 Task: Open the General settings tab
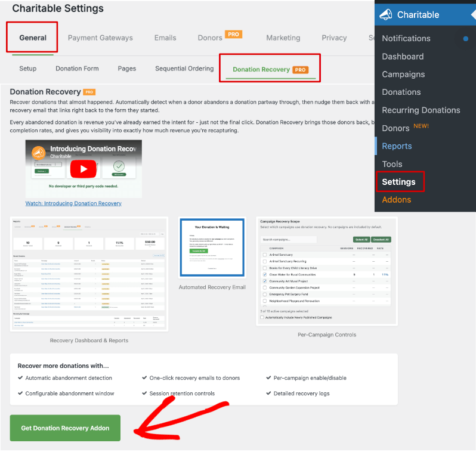coord(33,38)
